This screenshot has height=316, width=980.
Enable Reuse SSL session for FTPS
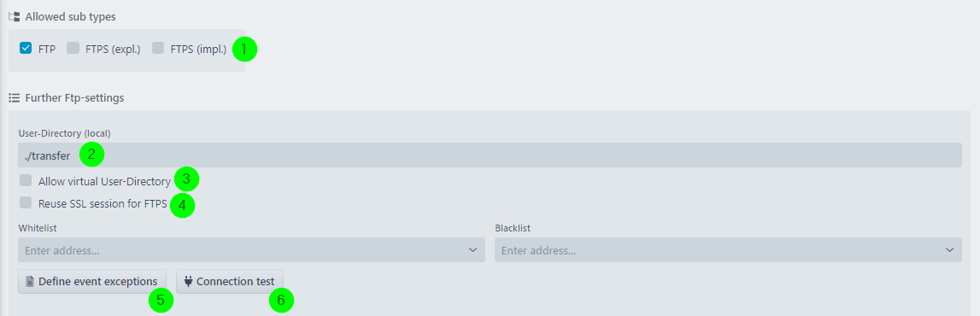coord(26,203)
